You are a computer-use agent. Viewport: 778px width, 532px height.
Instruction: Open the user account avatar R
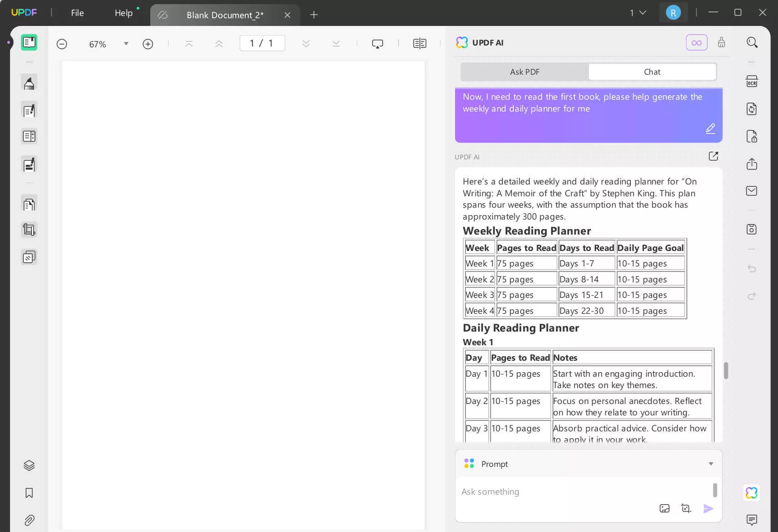point(673,13)
